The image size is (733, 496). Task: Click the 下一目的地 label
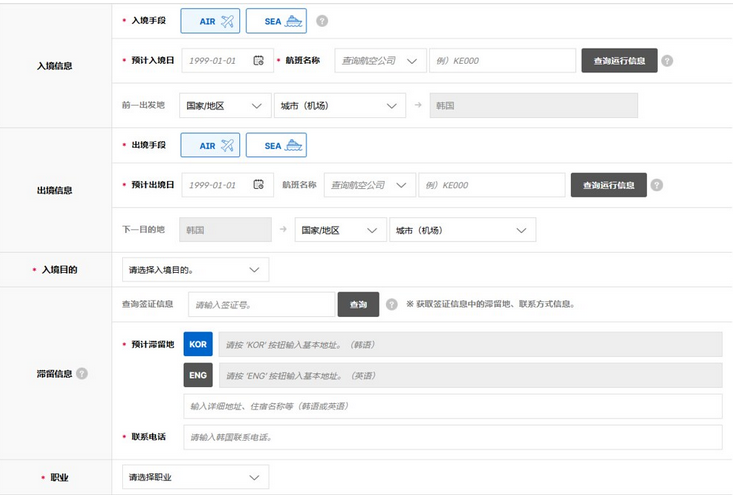(144, 229)
